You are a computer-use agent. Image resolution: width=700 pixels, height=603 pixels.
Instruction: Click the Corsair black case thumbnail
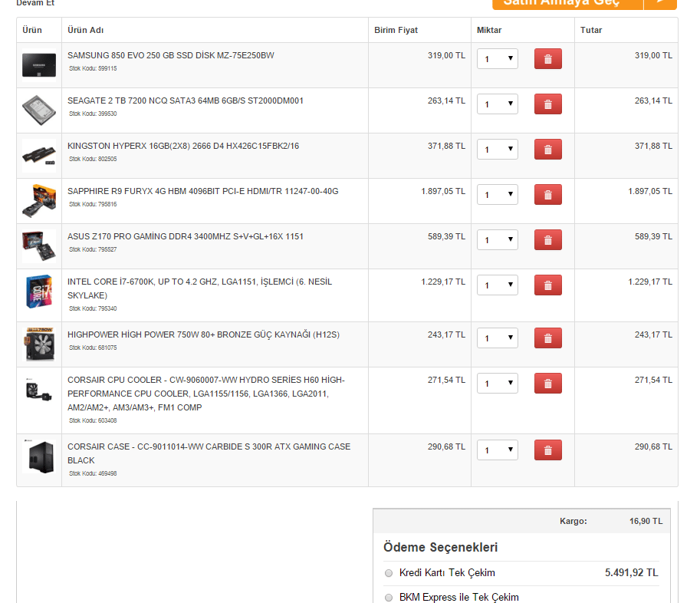coord(39,456)
